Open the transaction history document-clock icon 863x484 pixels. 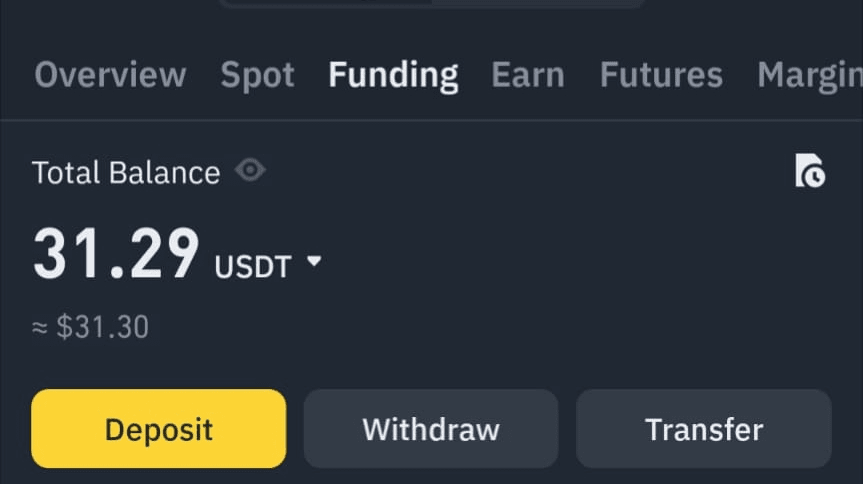tap(810, 171)
